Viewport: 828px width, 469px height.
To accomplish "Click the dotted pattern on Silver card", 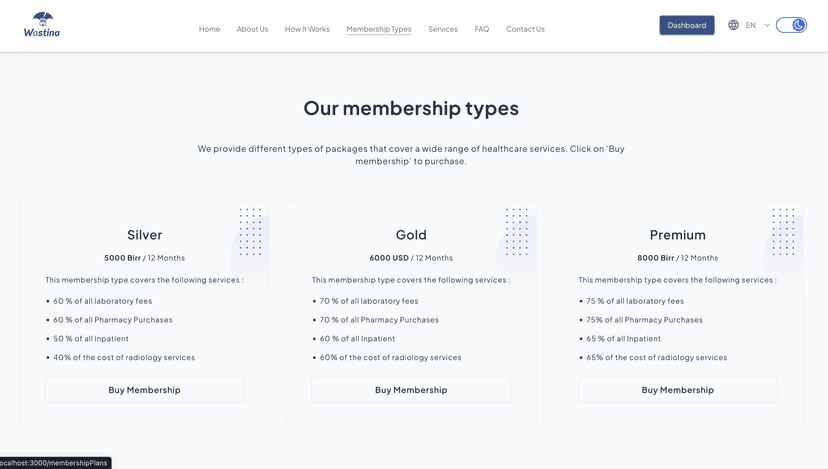I will coord(250,232).
